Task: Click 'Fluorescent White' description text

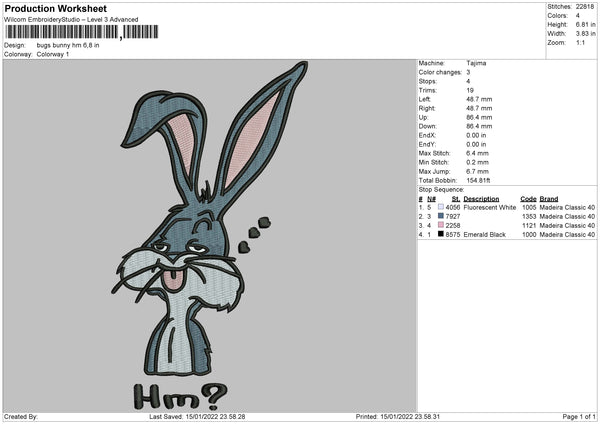Action: (x=490, y=207)
